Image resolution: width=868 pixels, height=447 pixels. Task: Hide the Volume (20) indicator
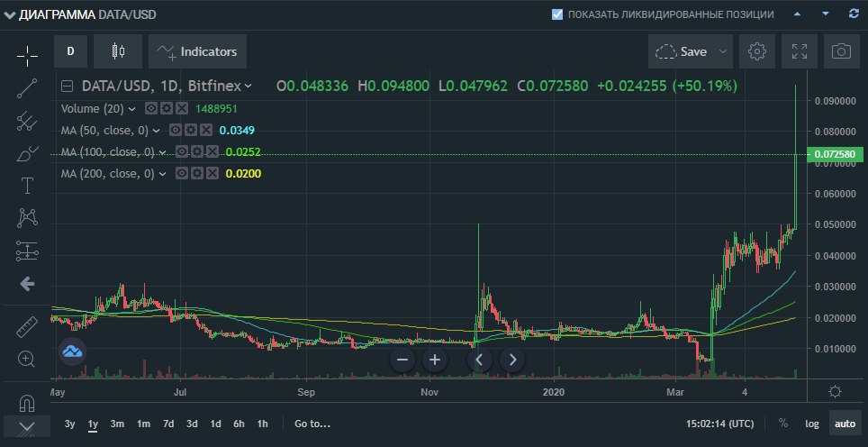150,108
